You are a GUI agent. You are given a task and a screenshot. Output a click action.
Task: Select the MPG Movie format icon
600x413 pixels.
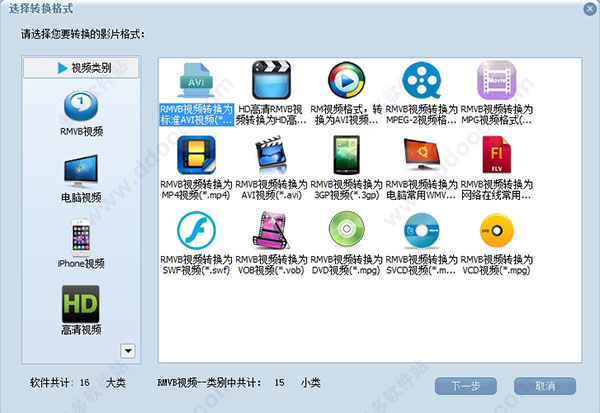point(497,80)
